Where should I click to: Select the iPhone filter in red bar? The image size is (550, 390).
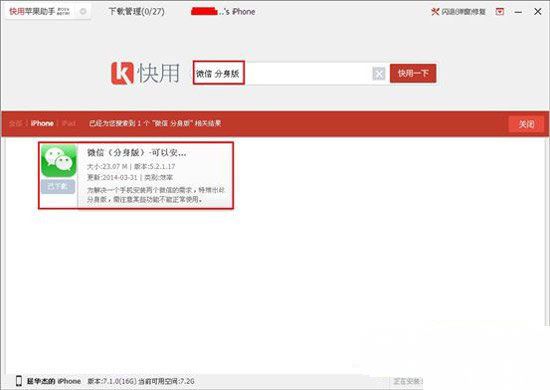click(x=42, y=123)
